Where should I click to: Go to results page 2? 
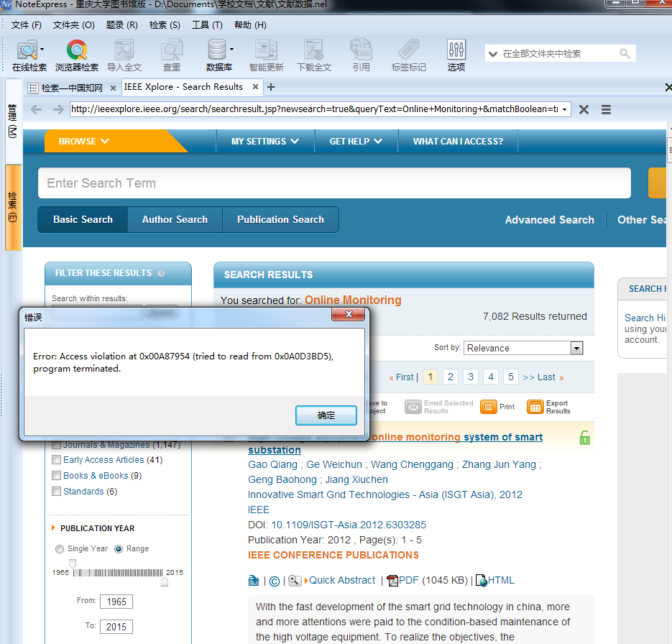[x=451, y=377]
